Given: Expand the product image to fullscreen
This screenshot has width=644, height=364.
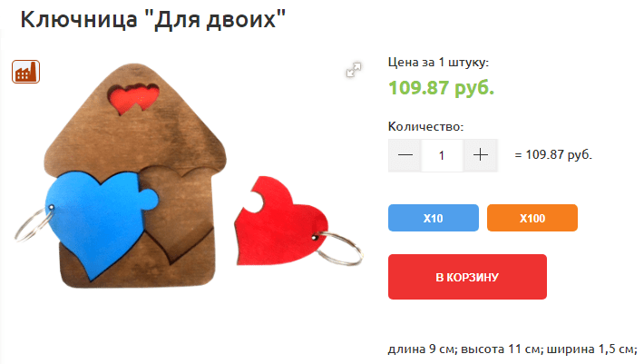Looking at the screenshot, I should [353, 70].
